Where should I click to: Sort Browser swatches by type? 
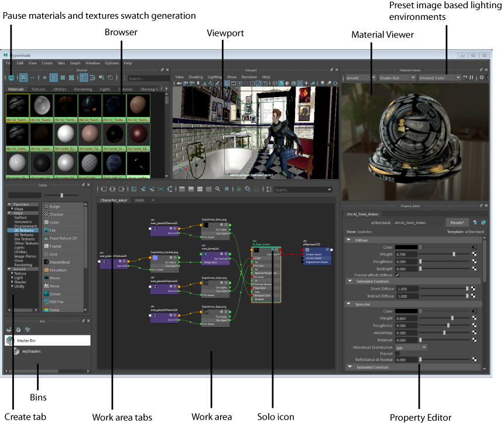click(92, 78)
